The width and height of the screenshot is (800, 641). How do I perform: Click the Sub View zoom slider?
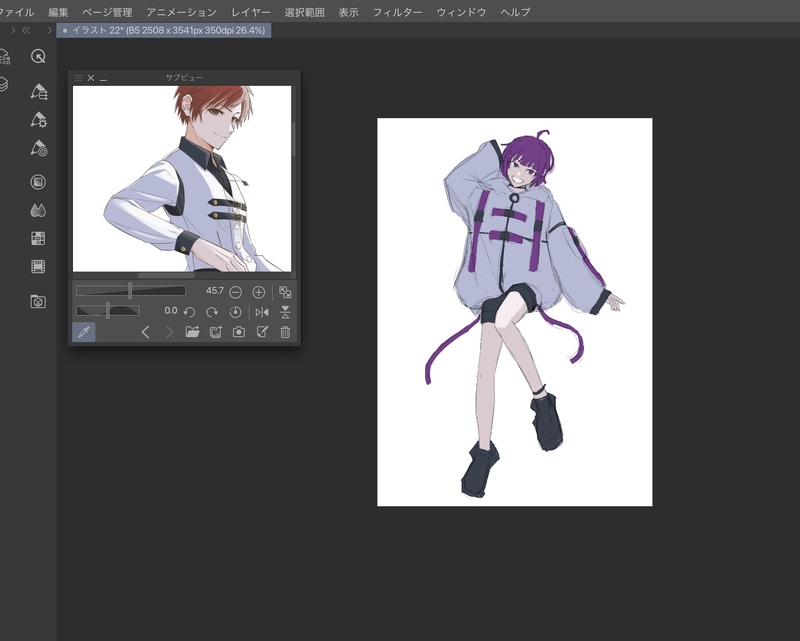coord(131,291)
